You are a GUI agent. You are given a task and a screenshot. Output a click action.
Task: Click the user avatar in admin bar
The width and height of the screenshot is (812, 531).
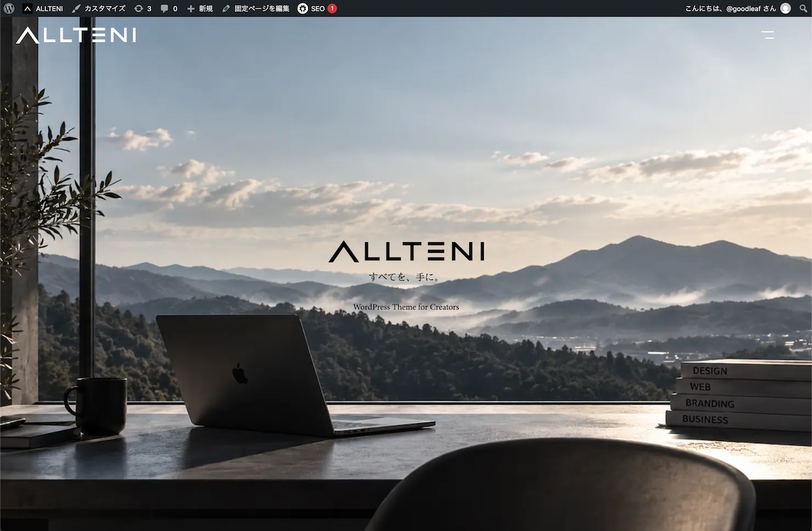[785, 9]
